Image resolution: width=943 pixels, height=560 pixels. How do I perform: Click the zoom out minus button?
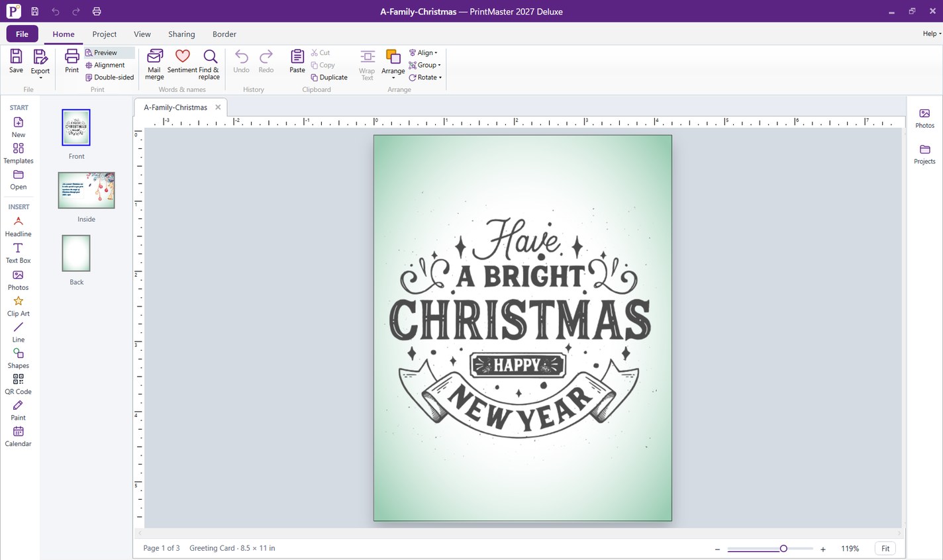717,549
